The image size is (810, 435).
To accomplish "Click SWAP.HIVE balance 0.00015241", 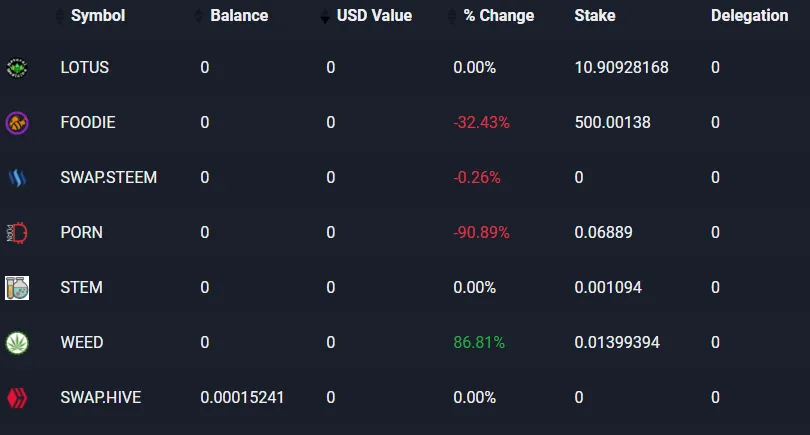I will [x=242, y=398].
